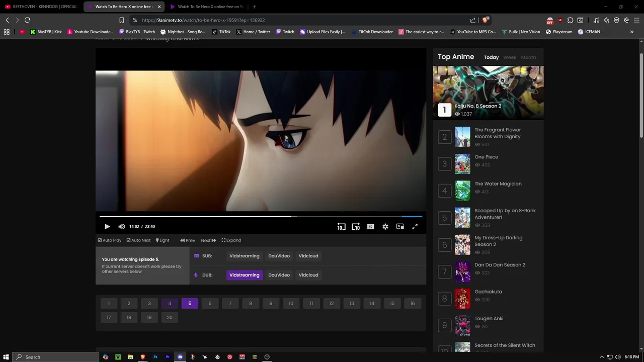Switch Top Anime to Month tab
Screen dimensions: 644x362
(x=528, y=57)
